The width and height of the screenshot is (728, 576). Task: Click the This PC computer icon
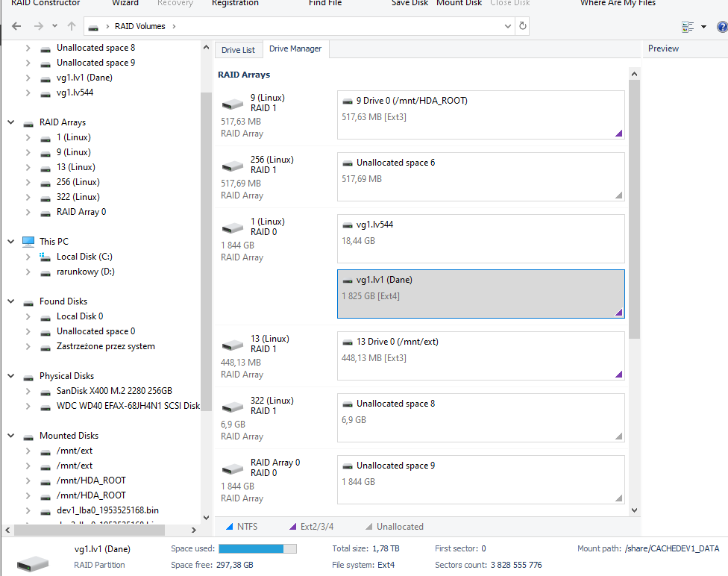click(28, 242)
